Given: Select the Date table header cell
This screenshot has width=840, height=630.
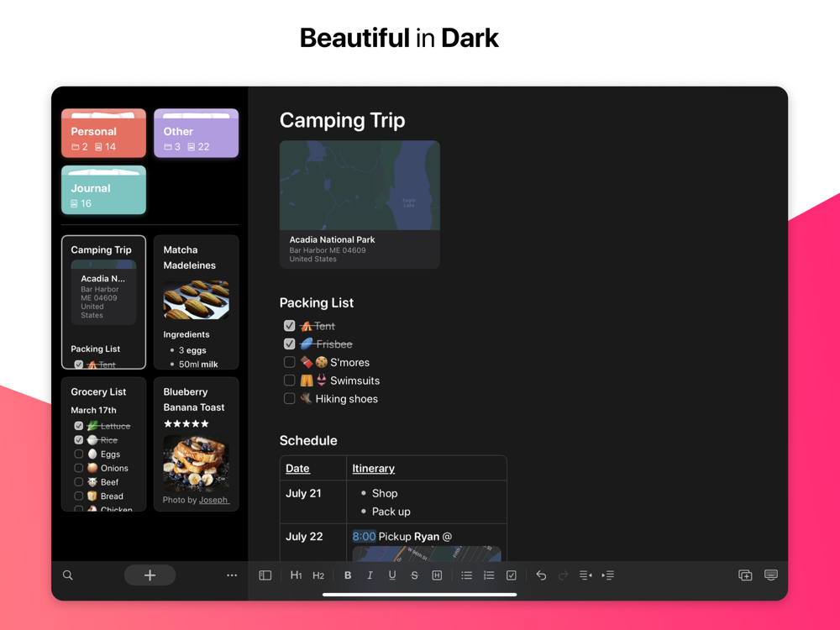Looking at the screenshot, I should point(313,468).
